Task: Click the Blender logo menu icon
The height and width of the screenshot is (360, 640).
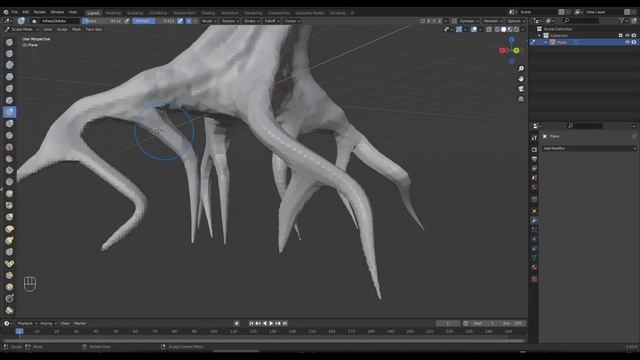Action: click(x=6, y=12)
